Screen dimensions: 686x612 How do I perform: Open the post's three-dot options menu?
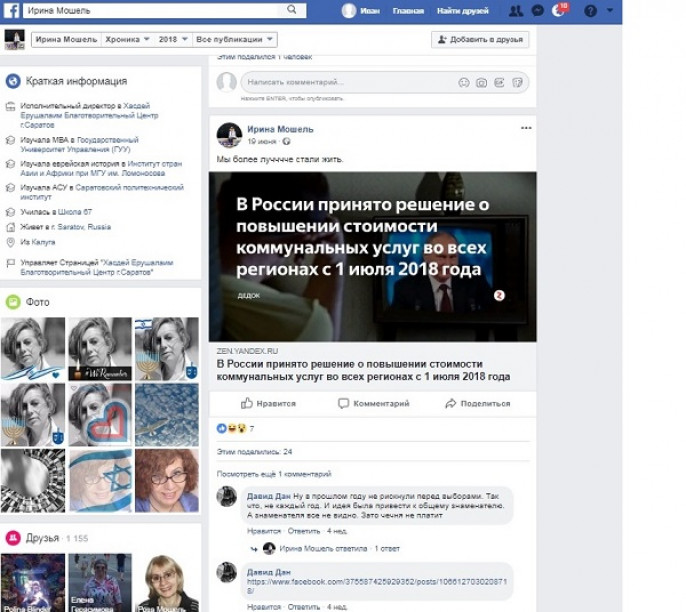[x=526, y=129]
